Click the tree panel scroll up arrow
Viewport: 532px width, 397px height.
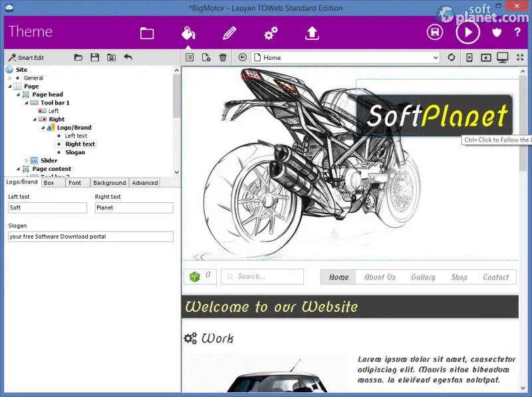pyautogui.click(x=176, y=70)
